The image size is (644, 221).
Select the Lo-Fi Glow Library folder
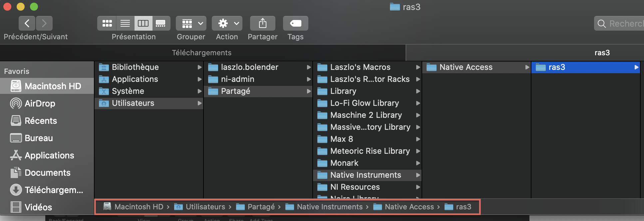tap(367, 103)
